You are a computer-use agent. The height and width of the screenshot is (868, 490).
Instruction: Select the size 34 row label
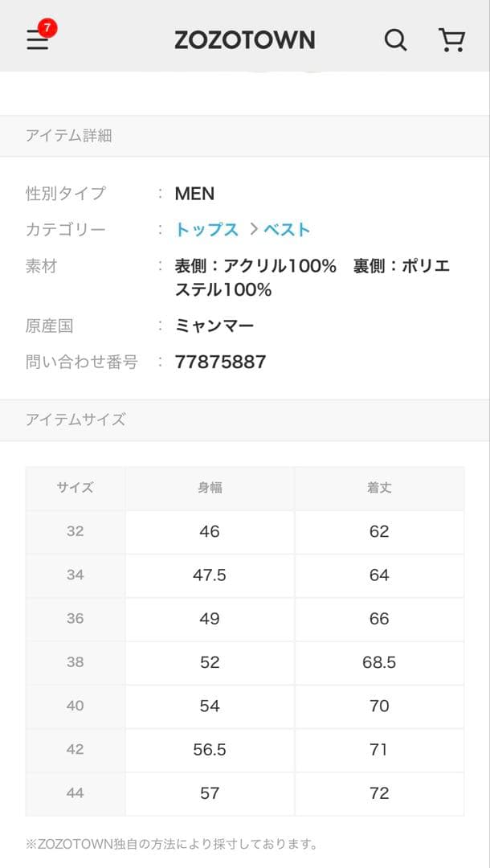pos(76,575)
